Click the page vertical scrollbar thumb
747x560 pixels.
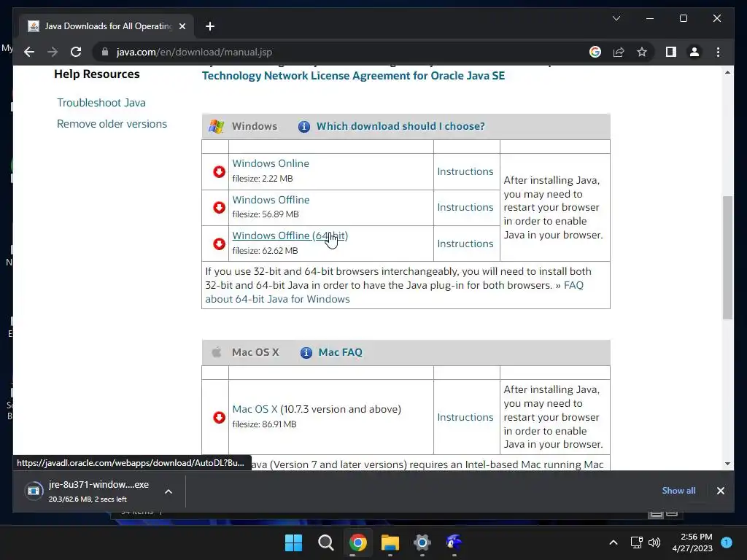tap(727, 257)
